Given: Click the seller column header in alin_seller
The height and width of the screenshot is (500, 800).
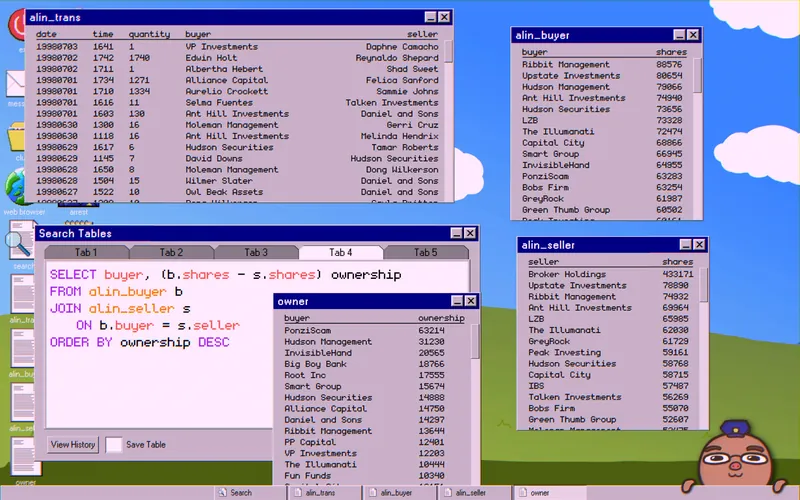Looking at the screenshot, I should pos(543,262).
